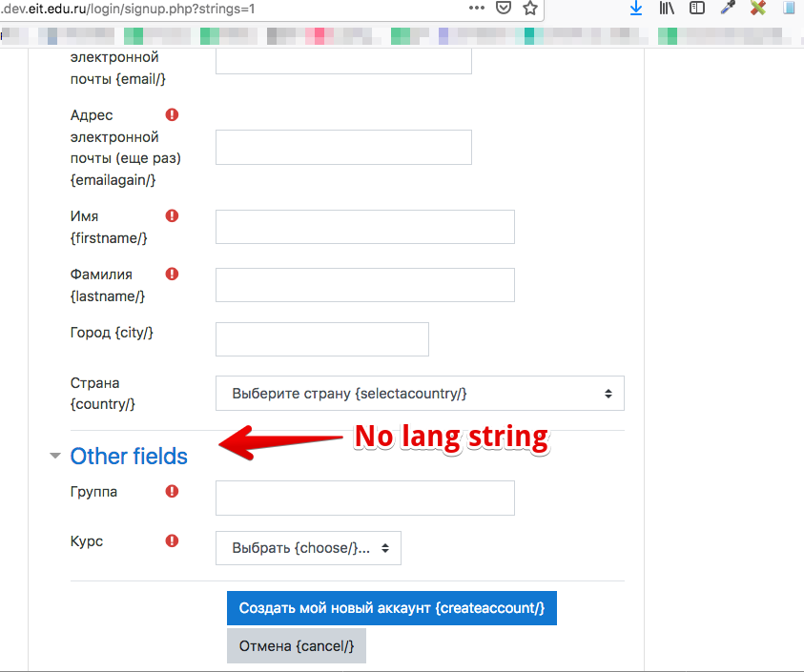Click the Фамилия {lastname/} label
The width and height of the screenshot is (804, 672).
coord(108,286)
